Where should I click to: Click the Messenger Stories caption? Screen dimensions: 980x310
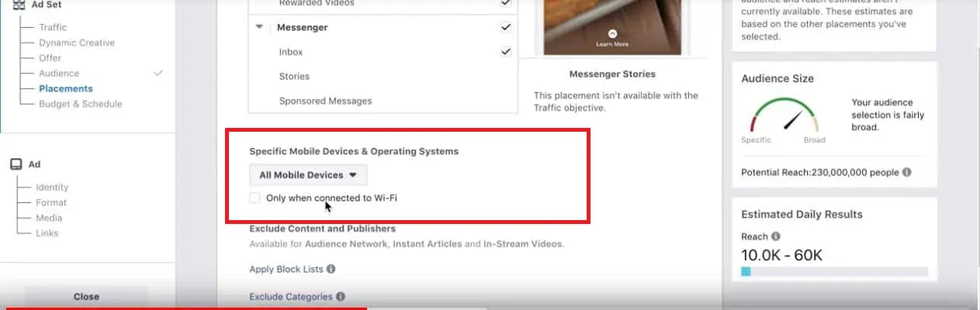tap(612, 74)
